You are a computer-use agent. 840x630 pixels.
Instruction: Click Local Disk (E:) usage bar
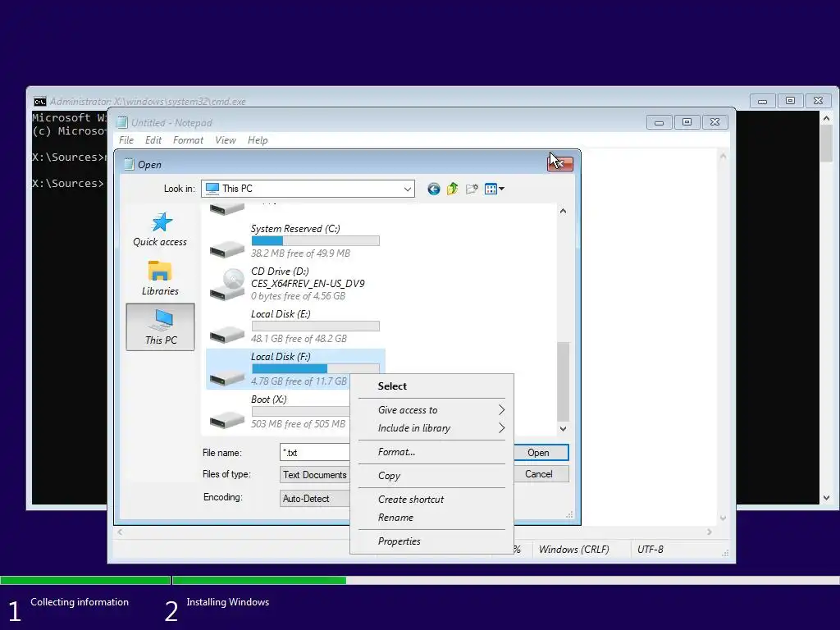pyautogui.click(x=316, y=326)
